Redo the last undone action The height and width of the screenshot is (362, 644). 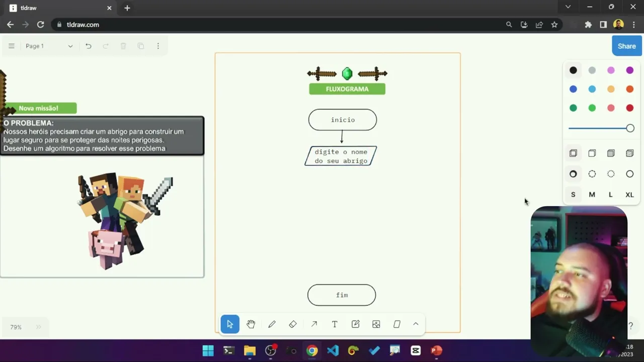(x=106, y=46)
